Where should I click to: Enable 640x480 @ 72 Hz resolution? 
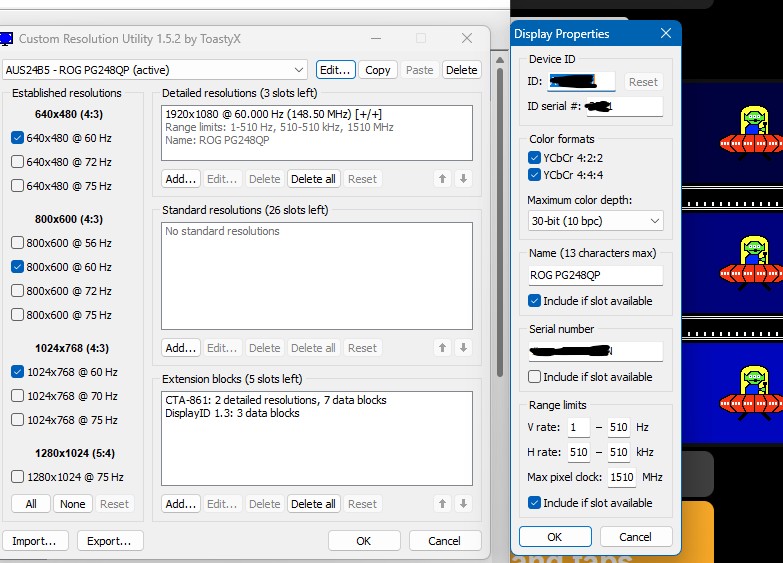point(17,162)
